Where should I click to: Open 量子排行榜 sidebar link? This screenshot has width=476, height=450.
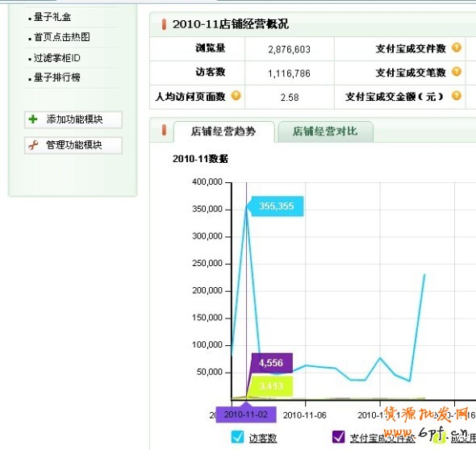click(x=57, y=77)
